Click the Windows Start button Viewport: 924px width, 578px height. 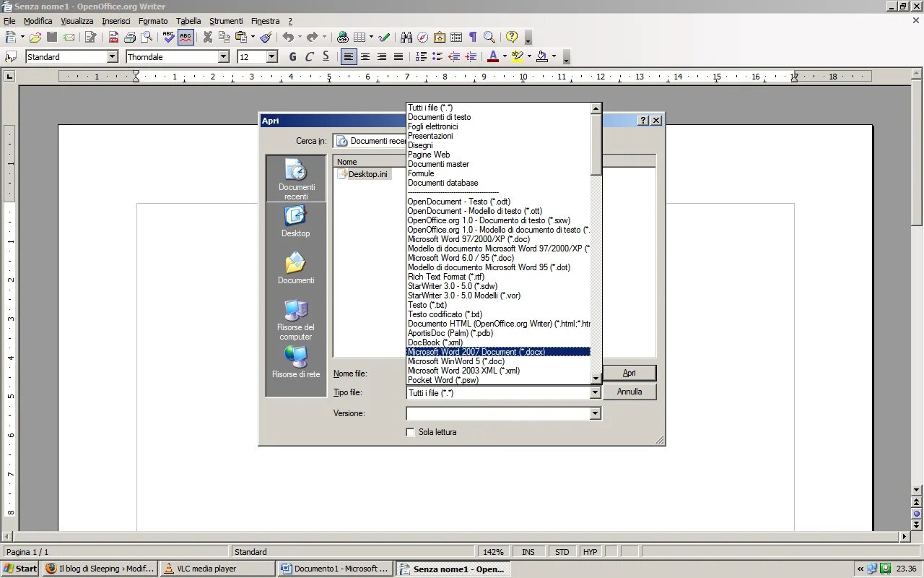[x=20, y=569]
